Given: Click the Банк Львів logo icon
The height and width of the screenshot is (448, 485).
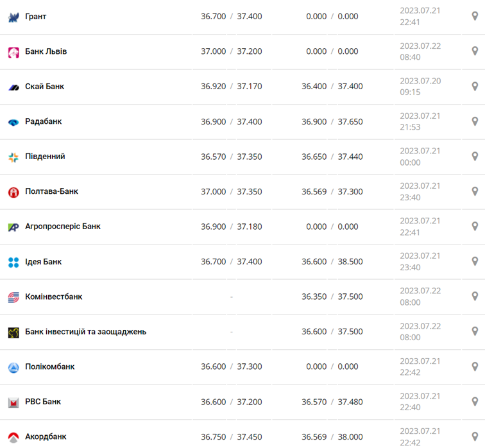Looking at the screenshot, I should pyautogui.click(x=13, y=53).
